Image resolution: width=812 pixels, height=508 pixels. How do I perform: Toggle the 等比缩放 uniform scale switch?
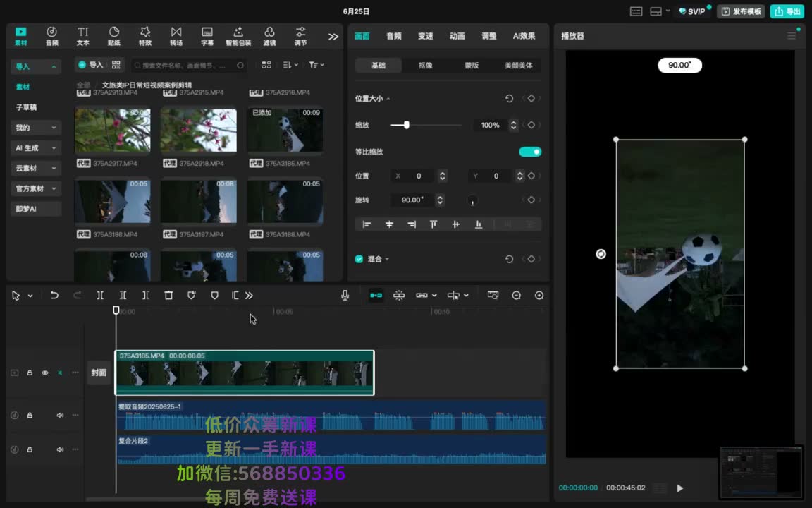(x=530, y=152)
